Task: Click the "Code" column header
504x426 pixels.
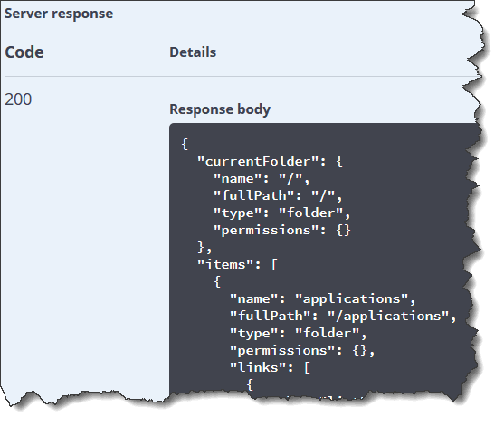Action: 24,52
